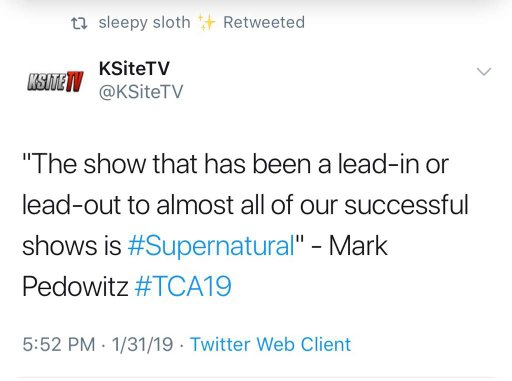512x381 pixels.
Task: Open sleepy sloth's profile from retweet line
Action: (x=144, y=23)
